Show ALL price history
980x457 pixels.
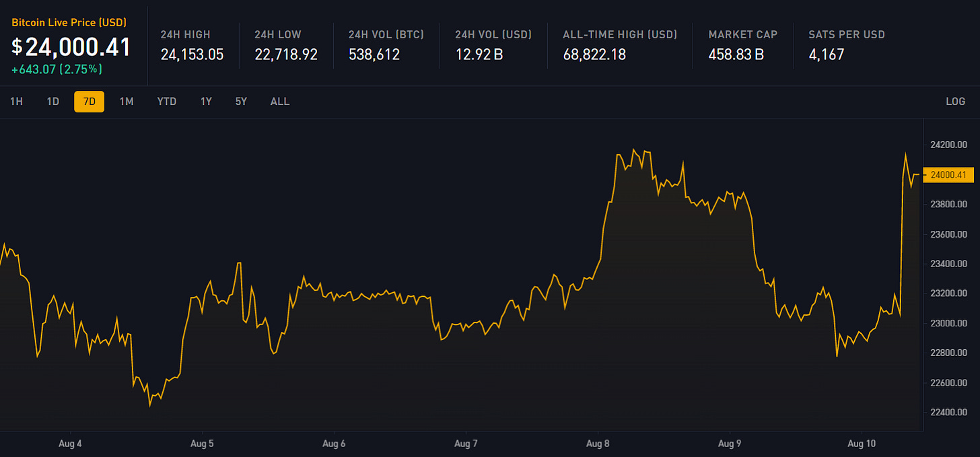click(x=280, y=102)
